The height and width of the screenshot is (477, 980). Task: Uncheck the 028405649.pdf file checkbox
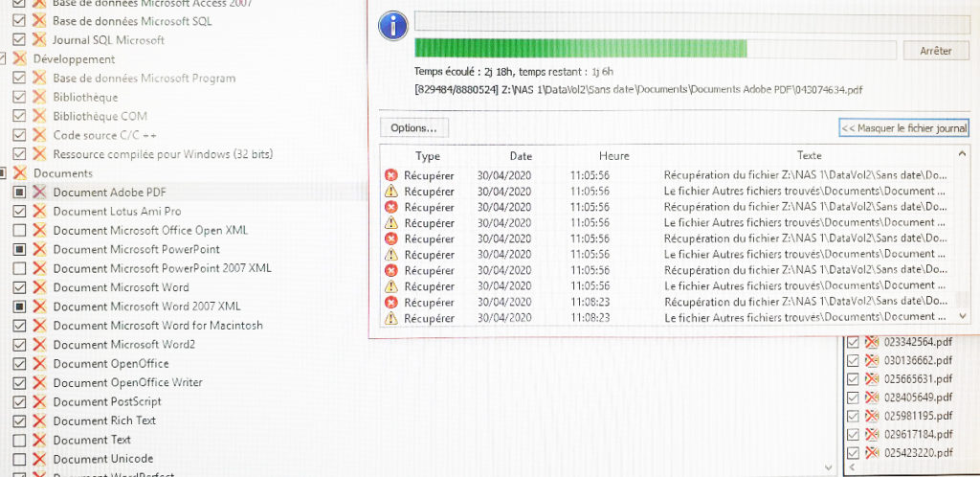[x=853, y=397]
